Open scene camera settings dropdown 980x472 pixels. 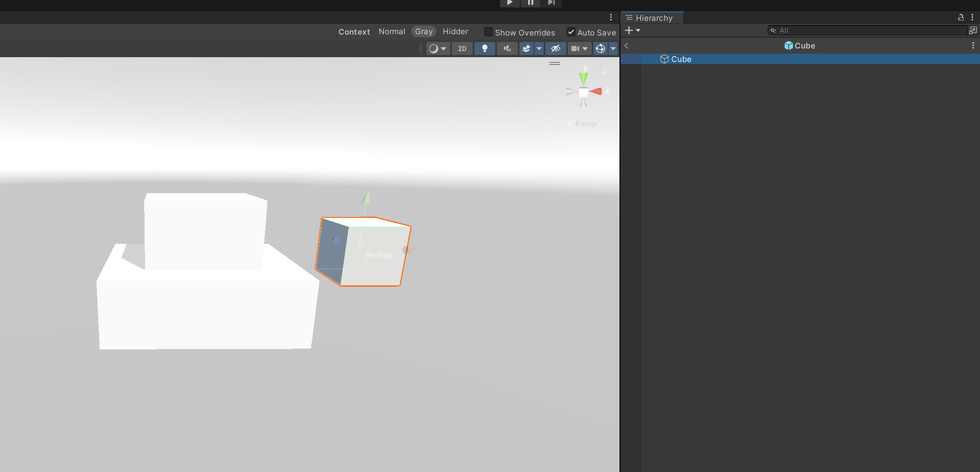pyautogui.click(x=579, y=48)
